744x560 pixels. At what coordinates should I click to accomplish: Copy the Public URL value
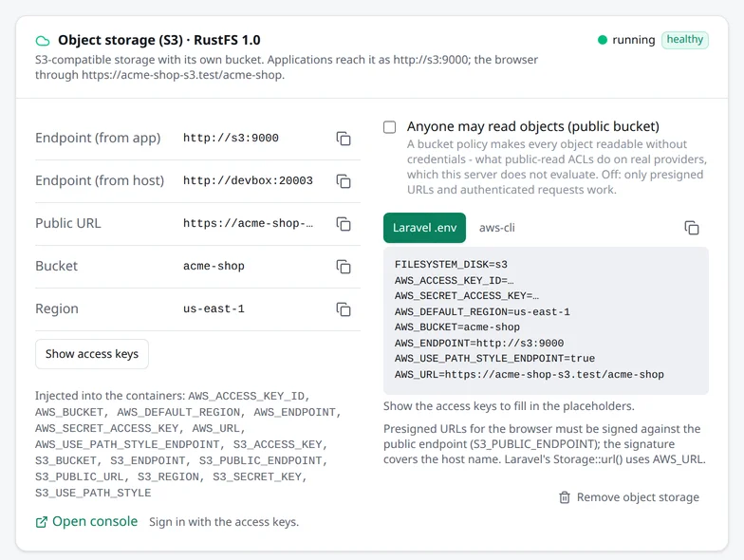pos(344,224)
